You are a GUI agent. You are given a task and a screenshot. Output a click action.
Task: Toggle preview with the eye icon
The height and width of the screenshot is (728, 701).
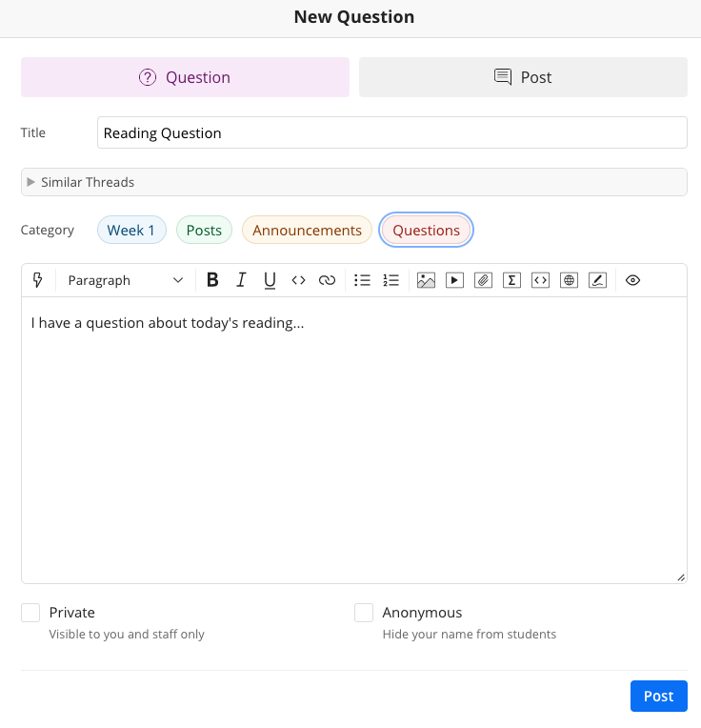click(x=633, y=280)
